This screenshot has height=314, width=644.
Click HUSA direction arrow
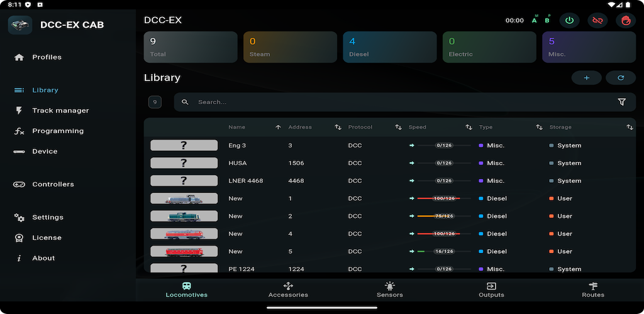[411, 163]
